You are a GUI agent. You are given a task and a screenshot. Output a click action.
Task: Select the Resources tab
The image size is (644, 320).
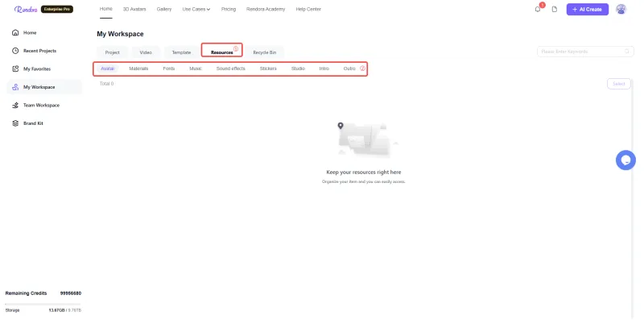(222, 52)
